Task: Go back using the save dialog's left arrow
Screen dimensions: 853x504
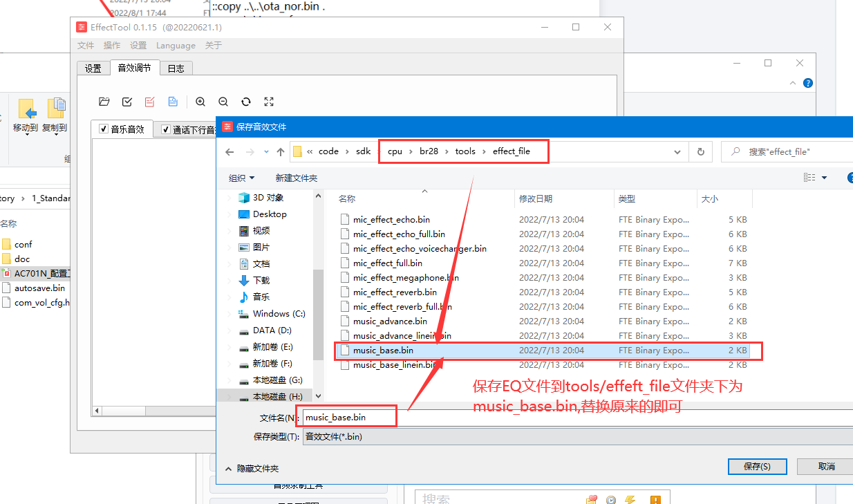Action: 230,151
